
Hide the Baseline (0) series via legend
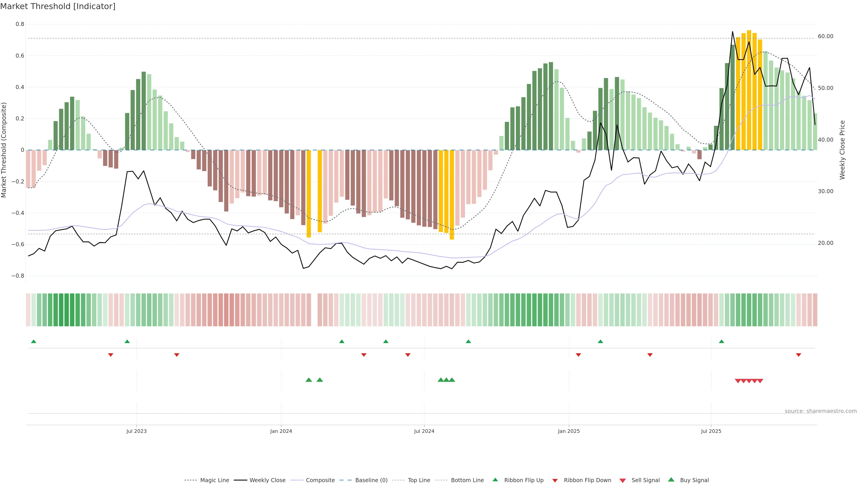(371, 480)
